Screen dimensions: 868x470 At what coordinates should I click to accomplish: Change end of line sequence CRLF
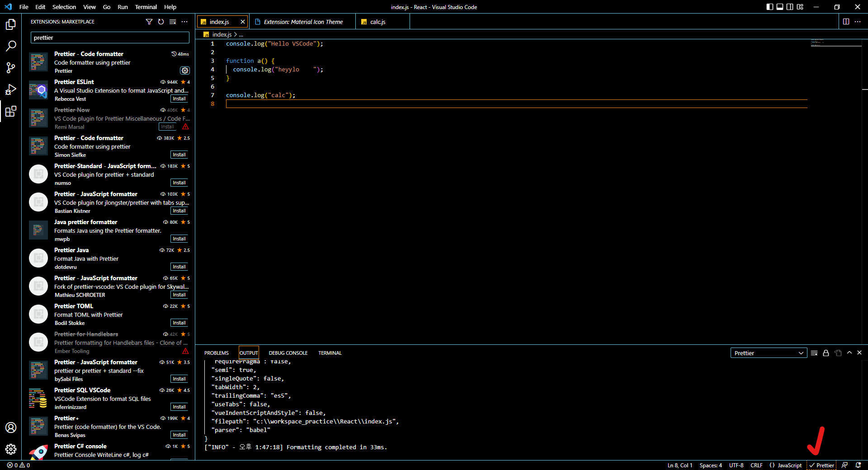(x=756, y=465)
